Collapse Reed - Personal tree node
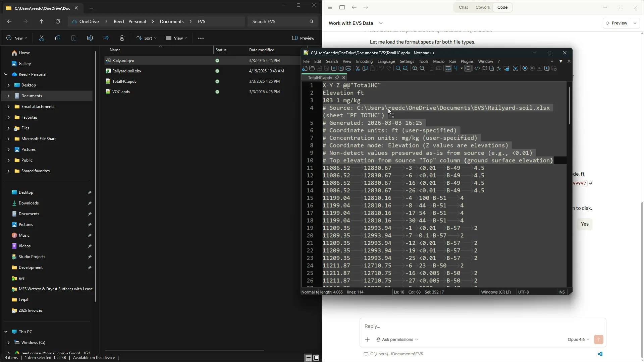The image size is (644, 362). [x=6, y=74]
